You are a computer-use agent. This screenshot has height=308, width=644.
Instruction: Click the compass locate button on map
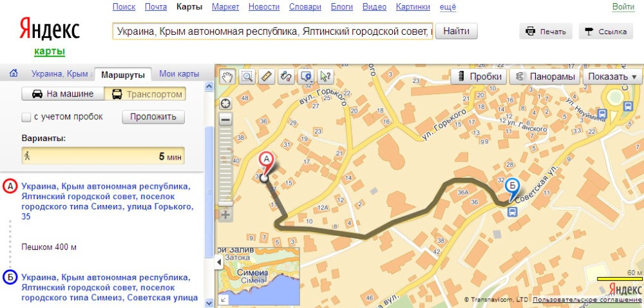[226, 103]
